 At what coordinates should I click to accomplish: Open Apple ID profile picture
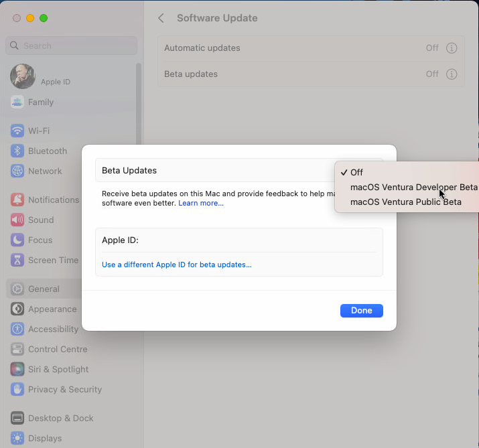(23, 76)
